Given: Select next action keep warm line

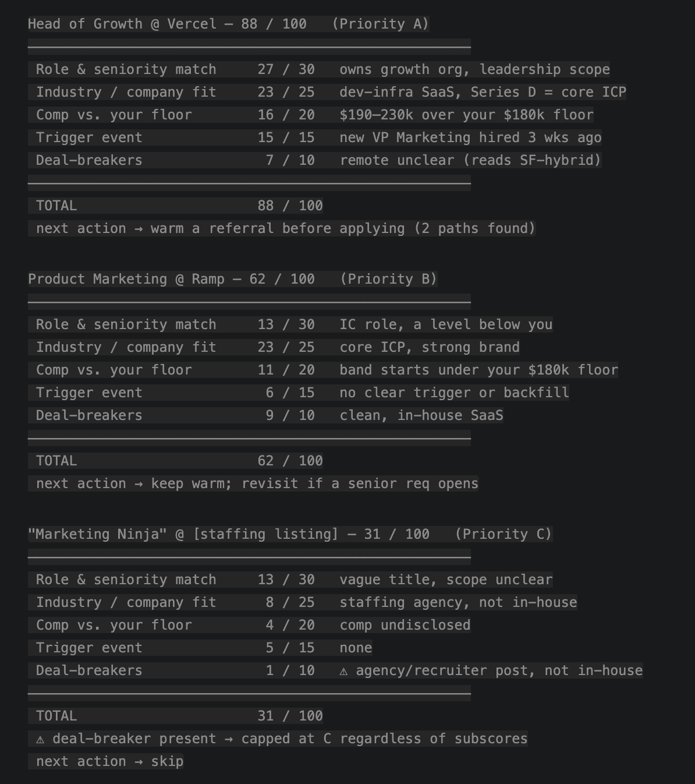Looking at the screenshot, I should 253,483.
